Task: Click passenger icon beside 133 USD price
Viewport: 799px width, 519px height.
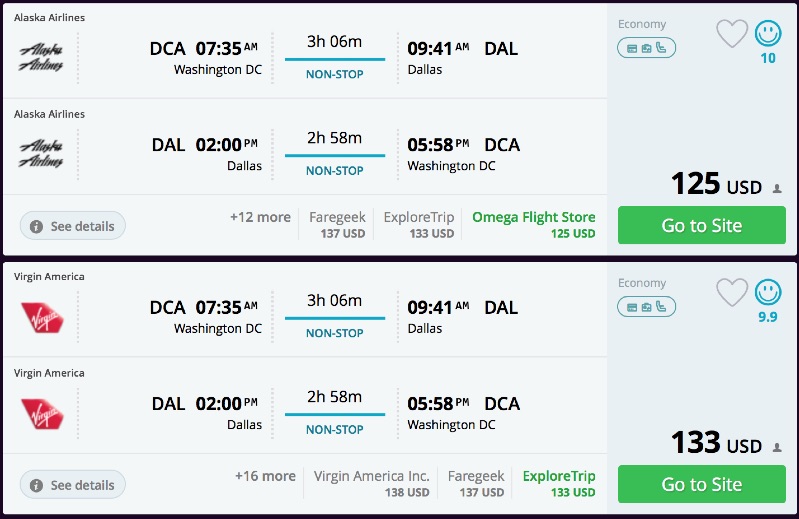Action: pyautogui.click(x=777, y=447)
